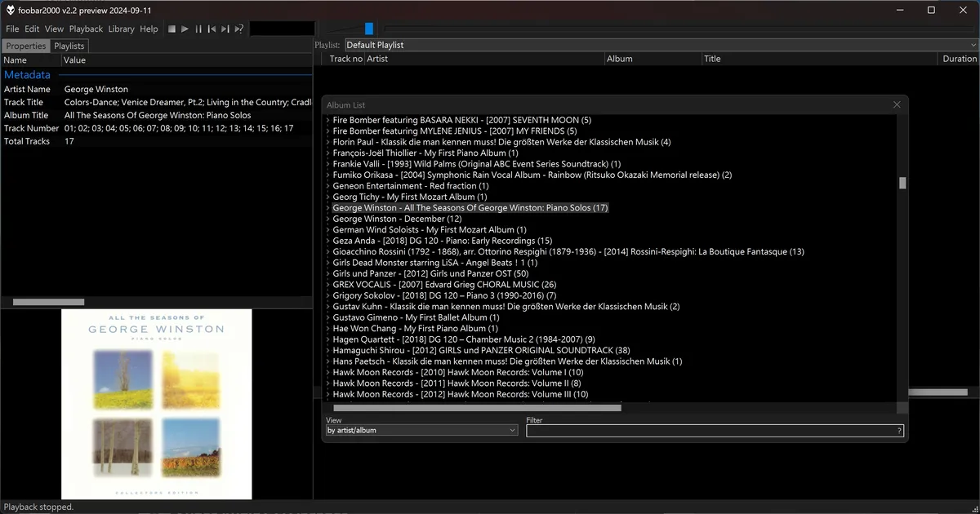Open the View menu
Screen dimensions: 980x514
[54, 29]
